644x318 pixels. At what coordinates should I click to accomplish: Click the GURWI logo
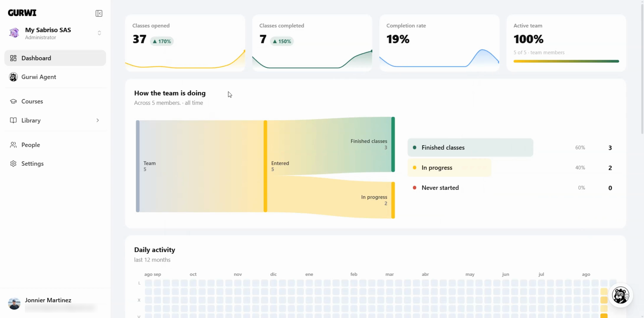[22, 13]
